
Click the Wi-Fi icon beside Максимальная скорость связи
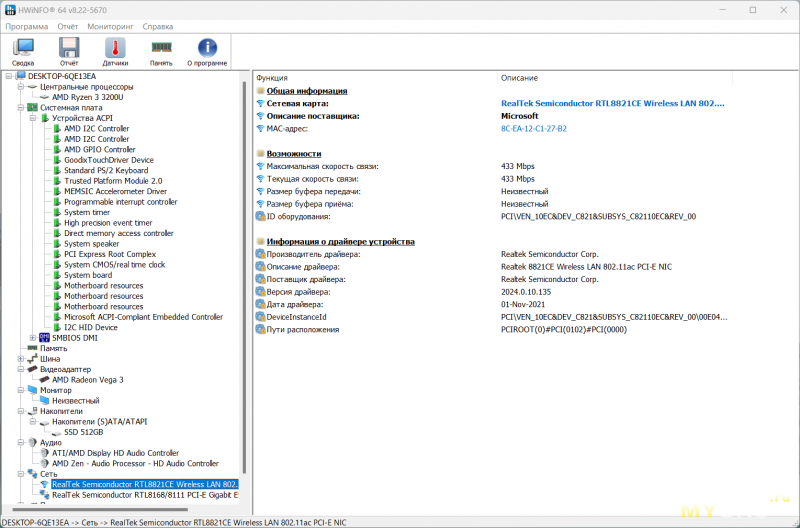pos(260,166)
